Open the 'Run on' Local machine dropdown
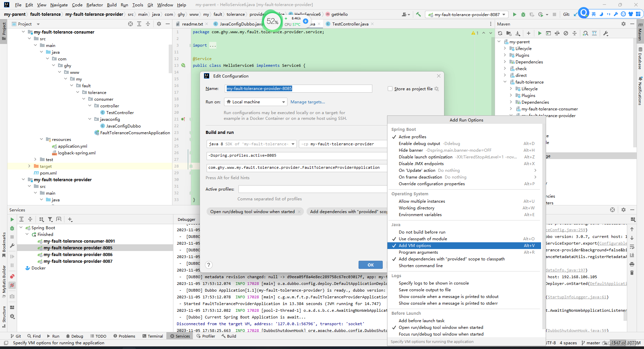This screenshot has height=349, width=644. [256, 102]
